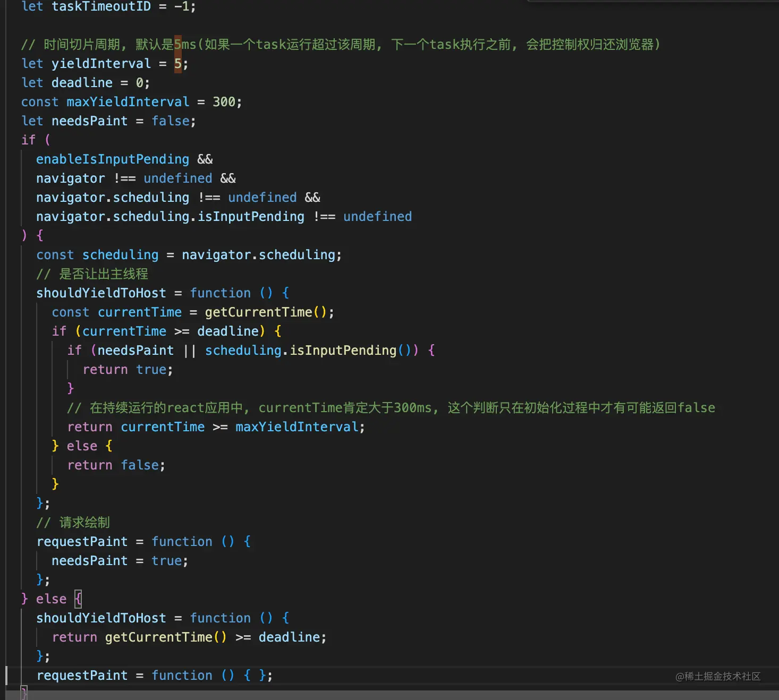
Task: Click requestPaint in the last line
Action: [82, 676]
